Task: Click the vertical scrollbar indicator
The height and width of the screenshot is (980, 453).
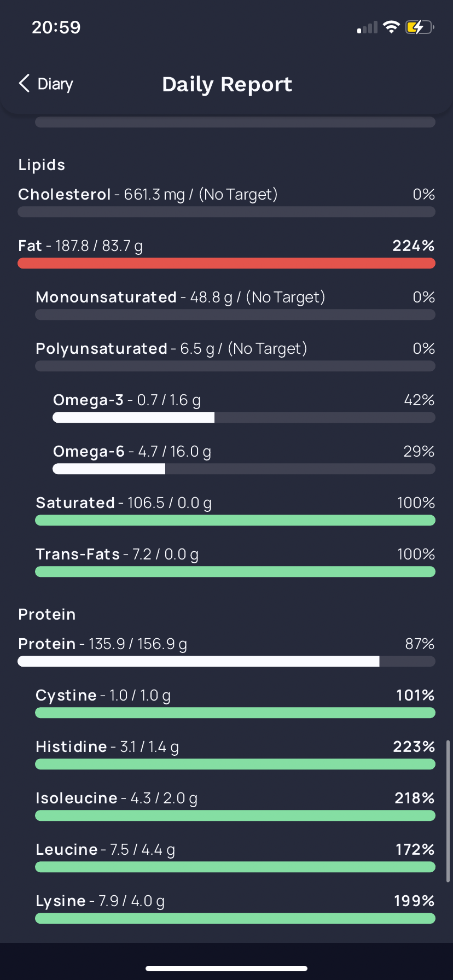Action: coord(448,811)
